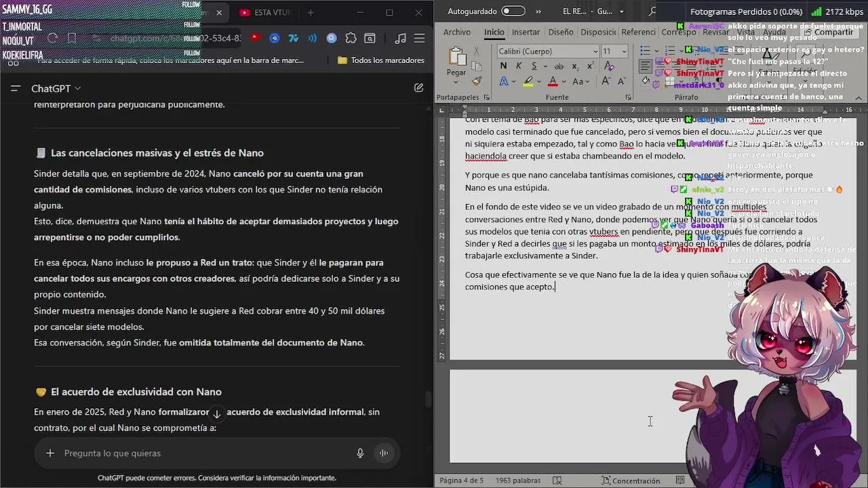Click the sound waves extension icon
Viewport: 868px width, 488px height.
pyautogui.click(x=313, y=39)
